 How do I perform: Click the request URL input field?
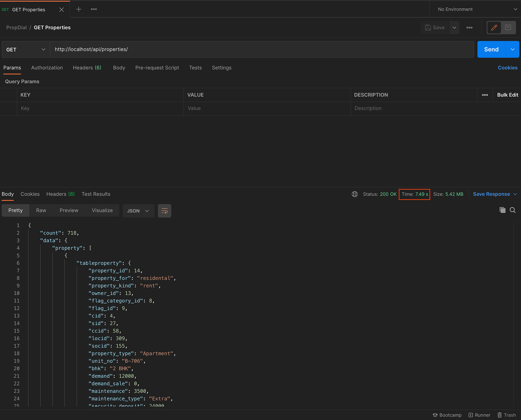point(260,49)
